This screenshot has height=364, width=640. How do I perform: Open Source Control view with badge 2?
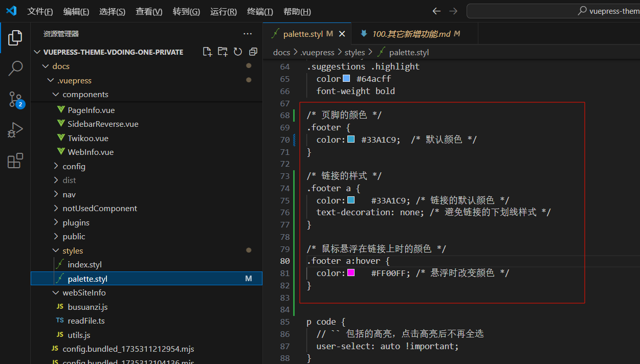click(x=15, y=99)
